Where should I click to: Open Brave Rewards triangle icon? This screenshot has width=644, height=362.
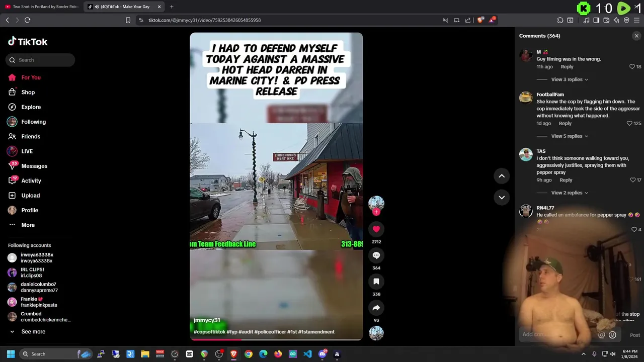point(492,20)
